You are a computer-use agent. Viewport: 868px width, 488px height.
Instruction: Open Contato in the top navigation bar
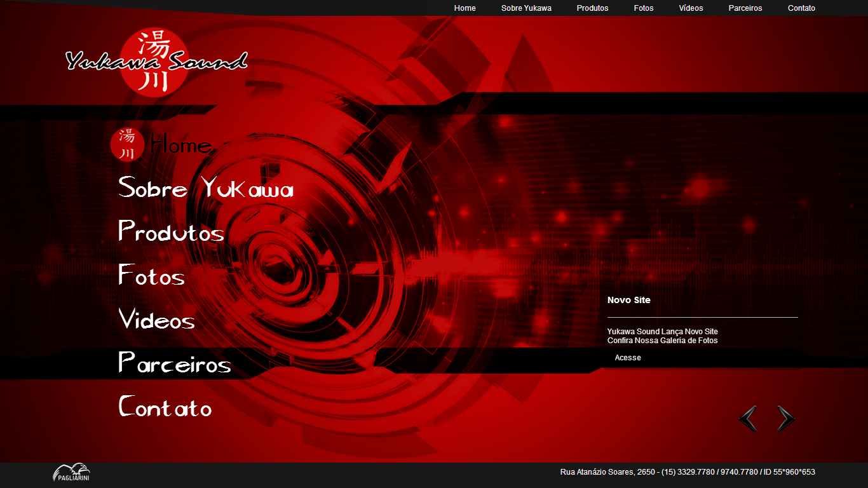(x=801, y=8)
